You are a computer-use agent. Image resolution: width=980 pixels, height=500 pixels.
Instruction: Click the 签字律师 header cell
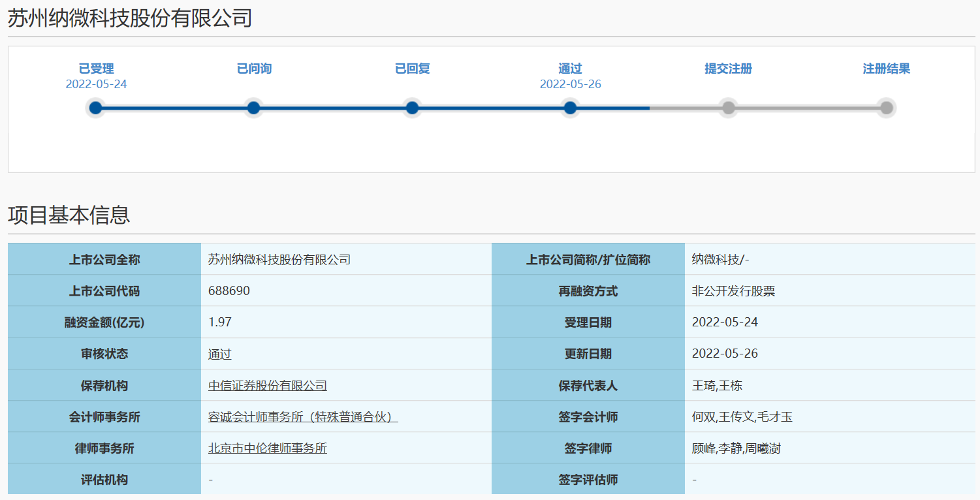pyautogui.click(x=588, y=448)
